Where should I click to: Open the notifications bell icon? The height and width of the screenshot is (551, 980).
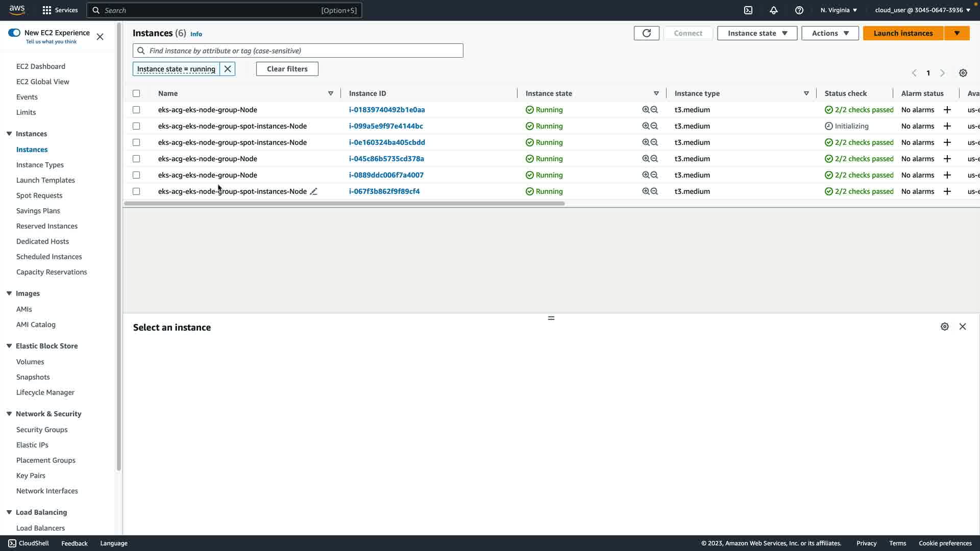point(774,10)
